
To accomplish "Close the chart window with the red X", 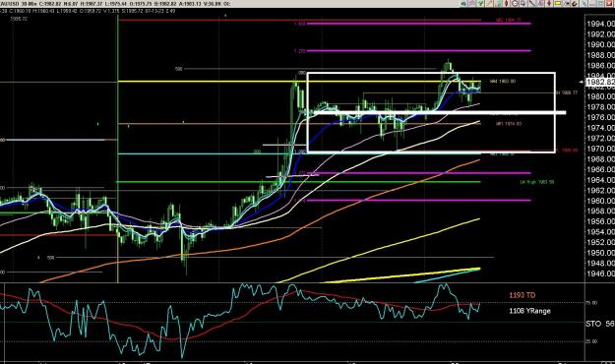I will click(x=609, y=4).
